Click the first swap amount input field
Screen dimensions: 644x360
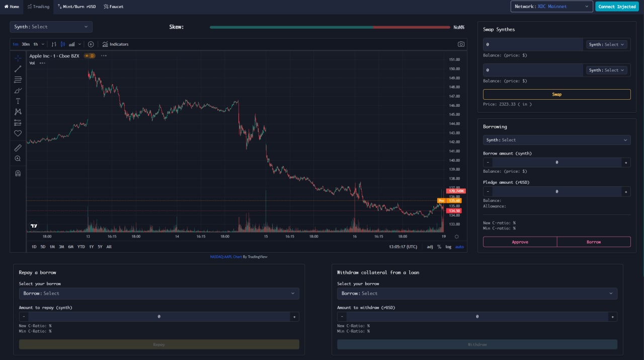[x=533, y=44]
